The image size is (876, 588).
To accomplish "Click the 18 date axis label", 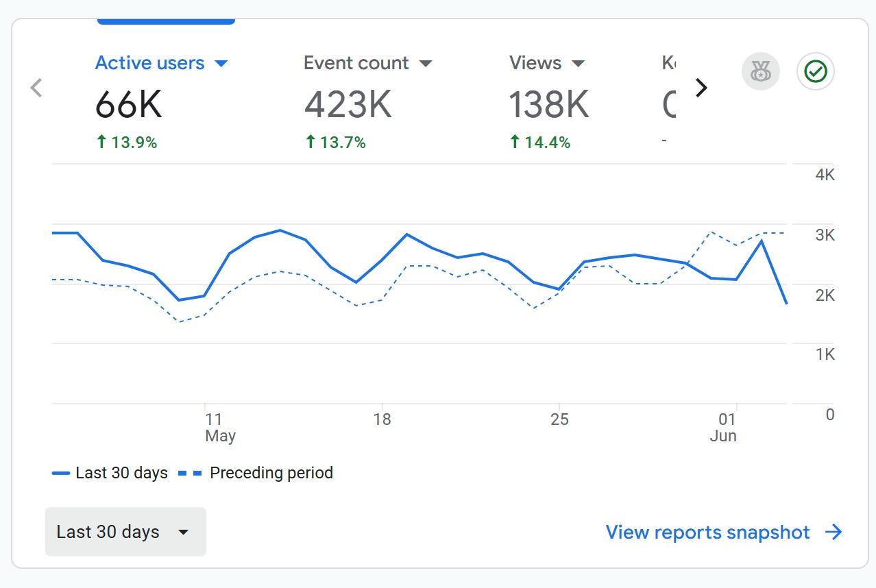I will [x=382, y=419].
